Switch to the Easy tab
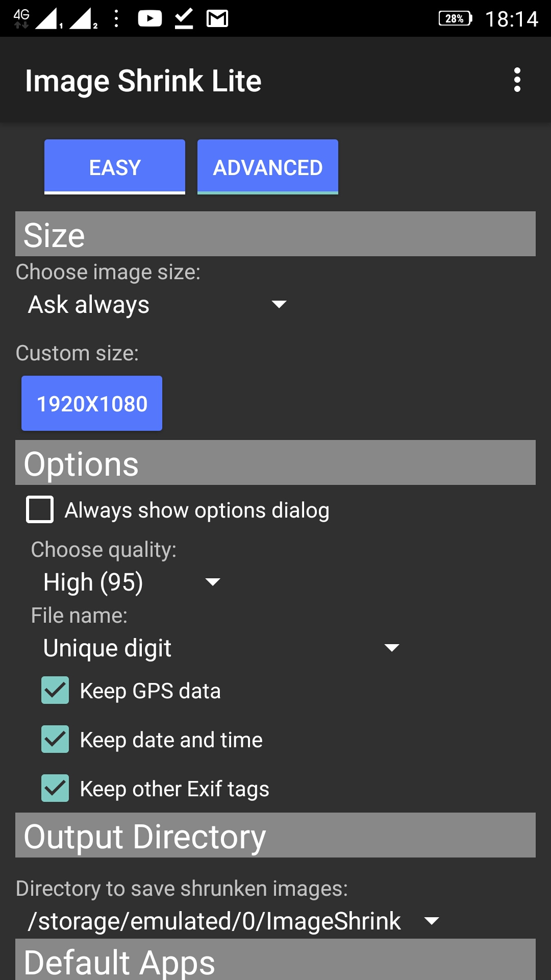 point(115,167)
